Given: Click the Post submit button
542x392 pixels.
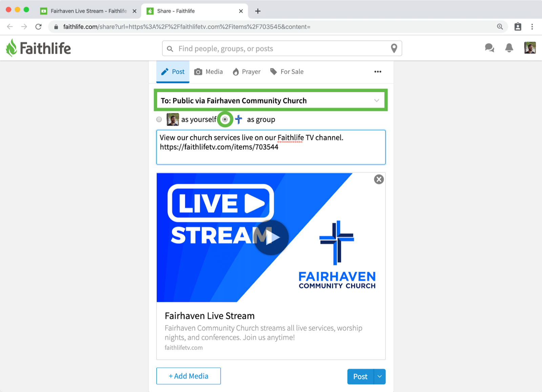Looking at the screenshot, I should tap(360, 376).
